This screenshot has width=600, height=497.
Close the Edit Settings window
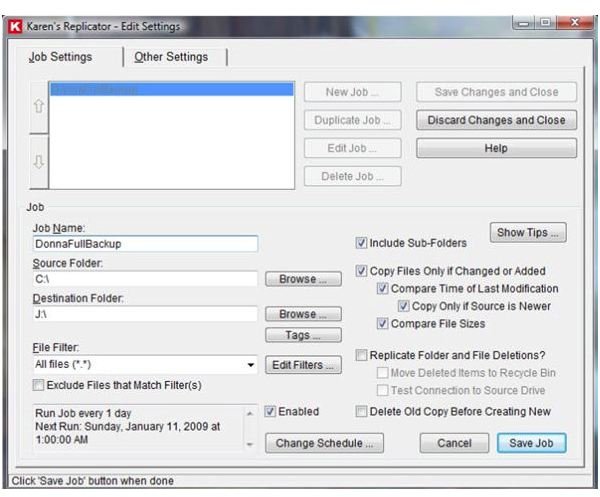point(575,23)
